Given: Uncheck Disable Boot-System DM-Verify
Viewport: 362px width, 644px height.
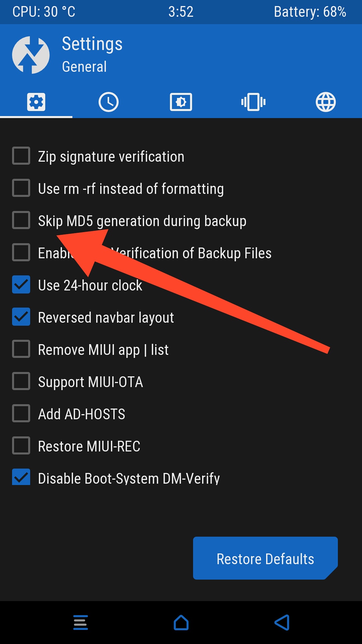Looking at the screenshot, I should [x=21, y=477].
